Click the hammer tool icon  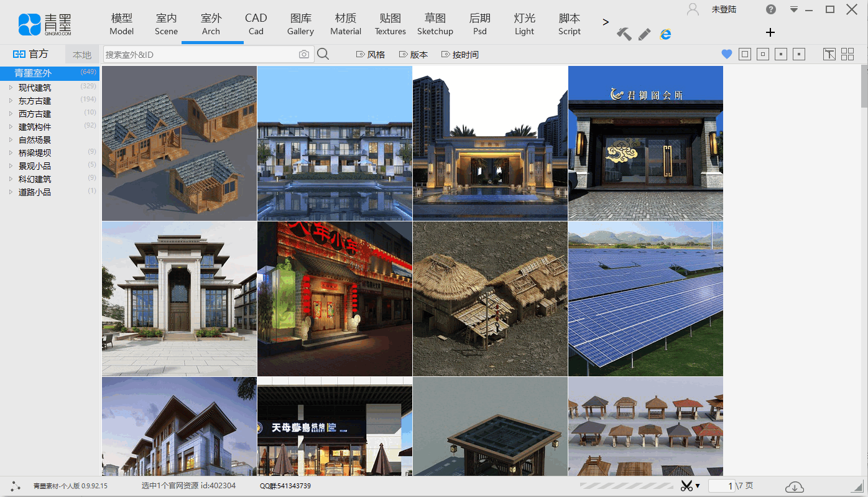pos(624,34)
